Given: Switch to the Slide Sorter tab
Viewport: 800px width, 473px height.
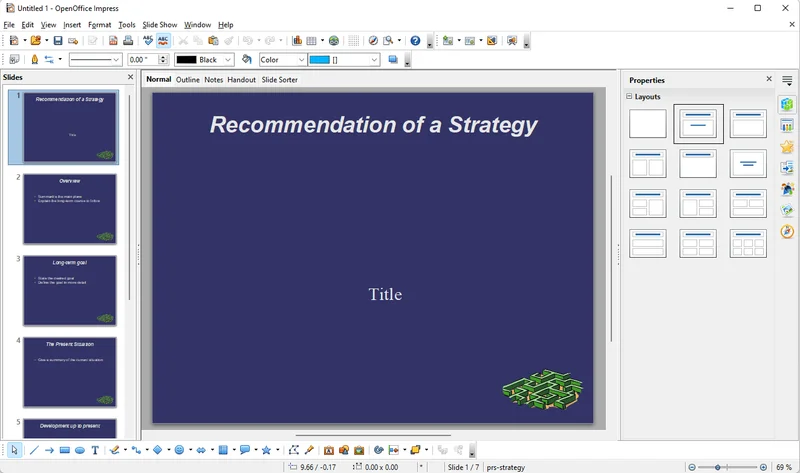Looking at the screenshot, I should coord(279,80).
